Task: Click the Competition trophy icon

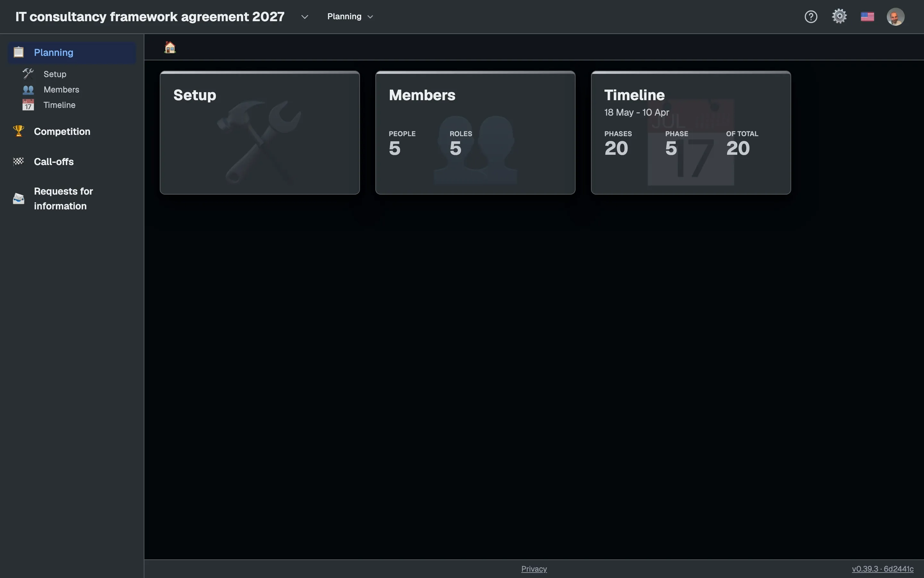Action: [18, 131]
